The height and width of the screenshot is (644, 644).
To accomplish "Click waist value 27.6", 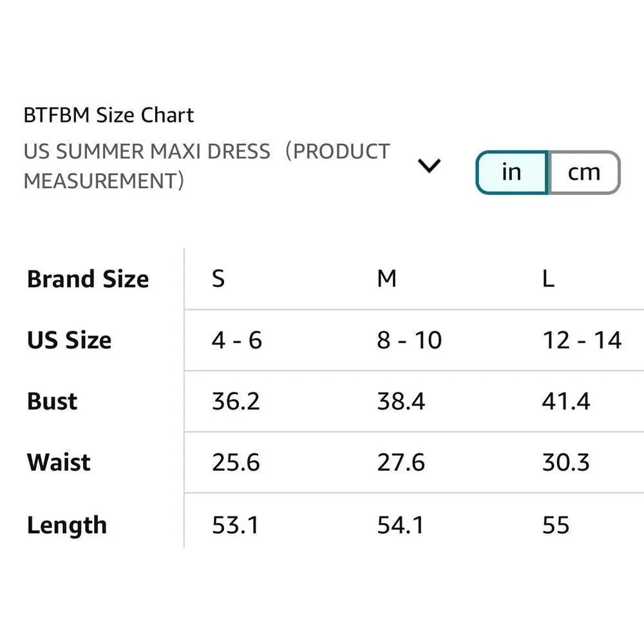I will pyautogui.click(x=401, y=462).
